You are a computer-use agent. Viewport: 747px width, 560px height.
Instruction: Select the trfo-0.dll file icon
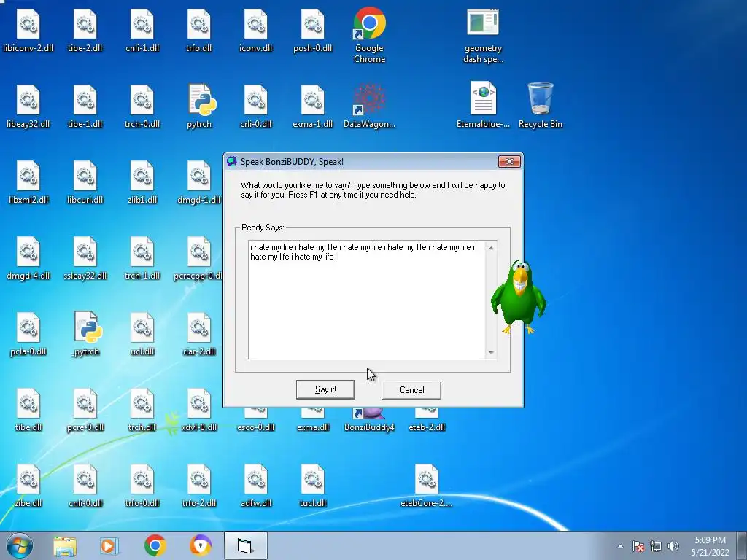(x=142, y=485)
